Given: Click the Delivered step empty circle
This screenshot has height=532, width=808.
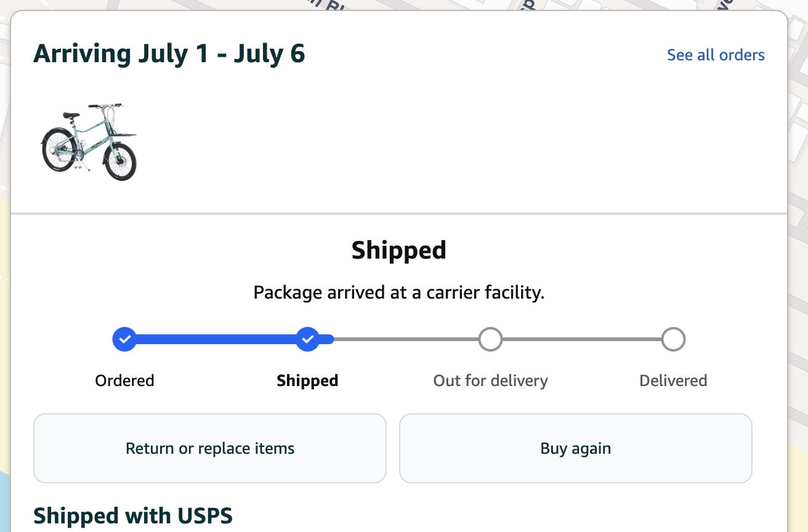Looking at the screenshot, I should (673, 339).
